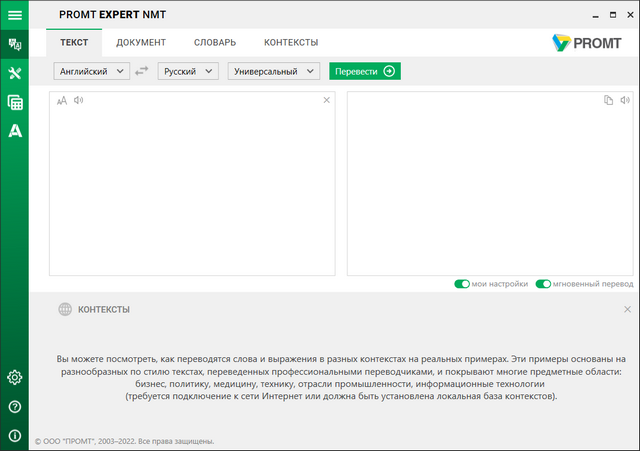This screenshot has height=451, width=640.
Task: Expand the 'Русский' target language dropdown
Action: coord(188,71)
